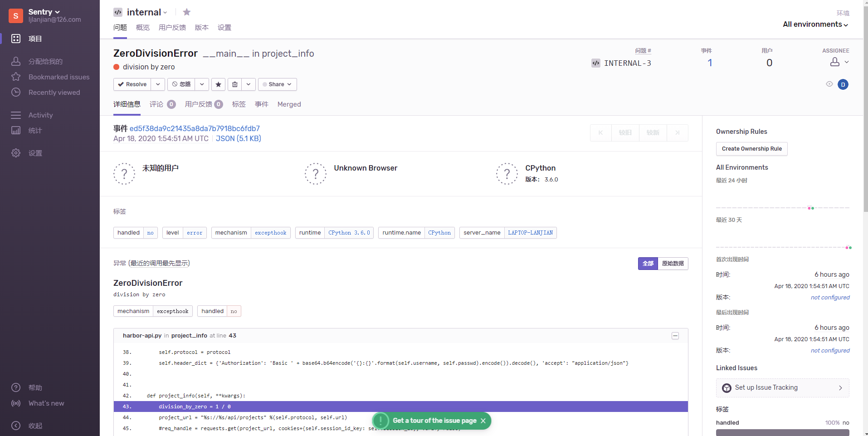Click the Create Ownership Rule button
Viewport: 868px width, 436px height.
tap(751, 149)
